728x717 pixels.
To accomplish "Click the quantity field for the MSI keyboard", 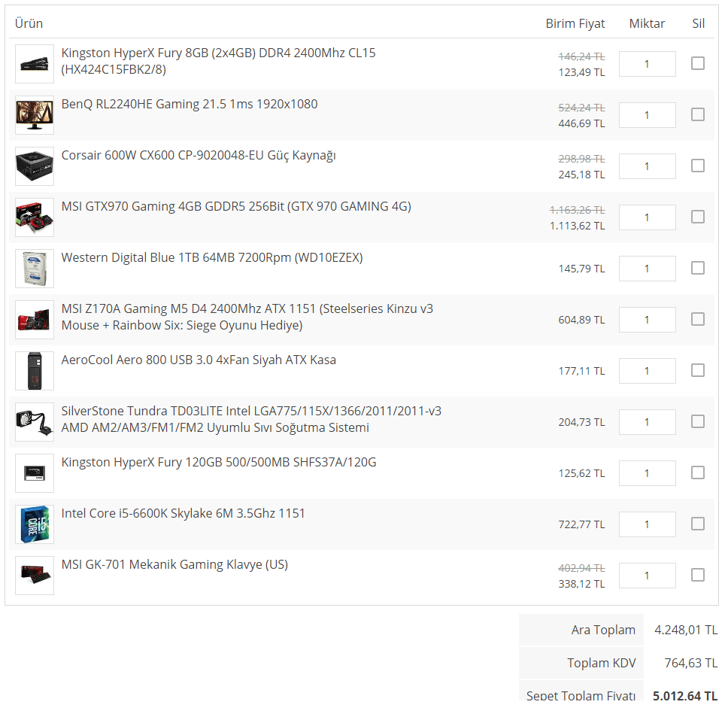I will tap(647, 575).
